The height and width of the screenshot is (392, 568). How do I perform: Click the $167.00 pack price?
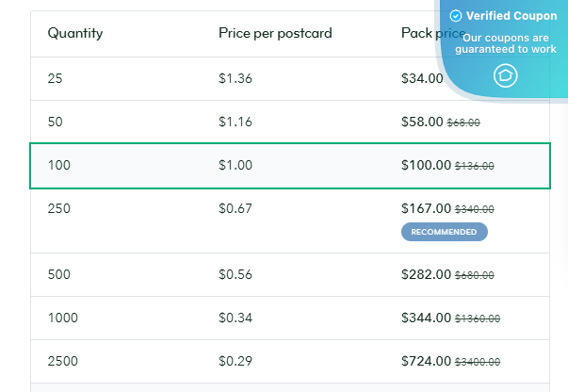coord(426,208)
